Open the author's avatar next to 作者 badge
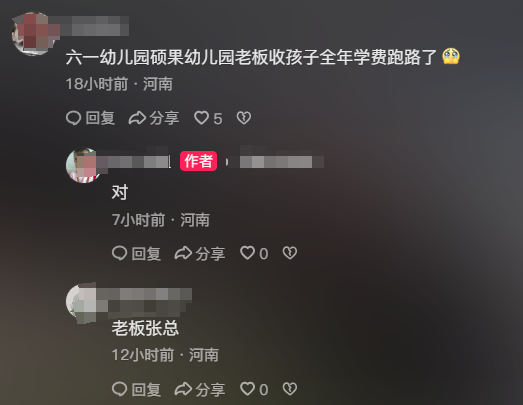Screen dimensions: 523x405 (83, 165)
